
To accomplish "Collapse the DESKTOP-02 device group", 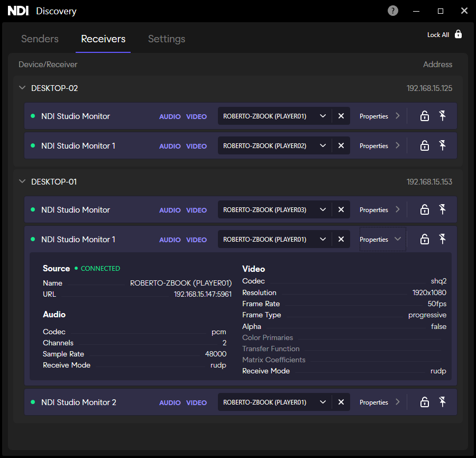I will point(22,88).
